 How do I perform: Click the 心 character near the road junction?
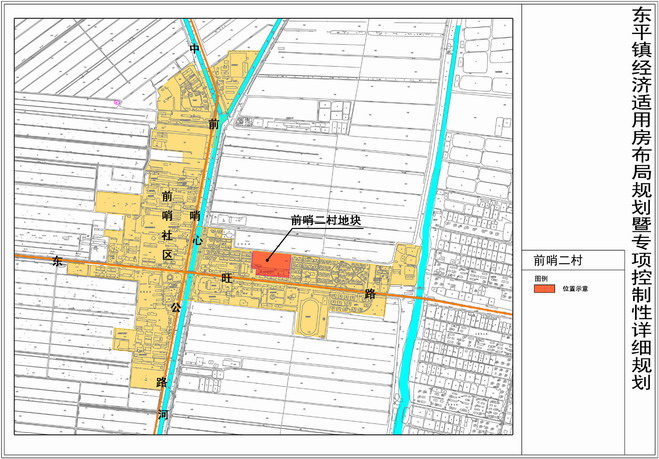tap(197, 240)
